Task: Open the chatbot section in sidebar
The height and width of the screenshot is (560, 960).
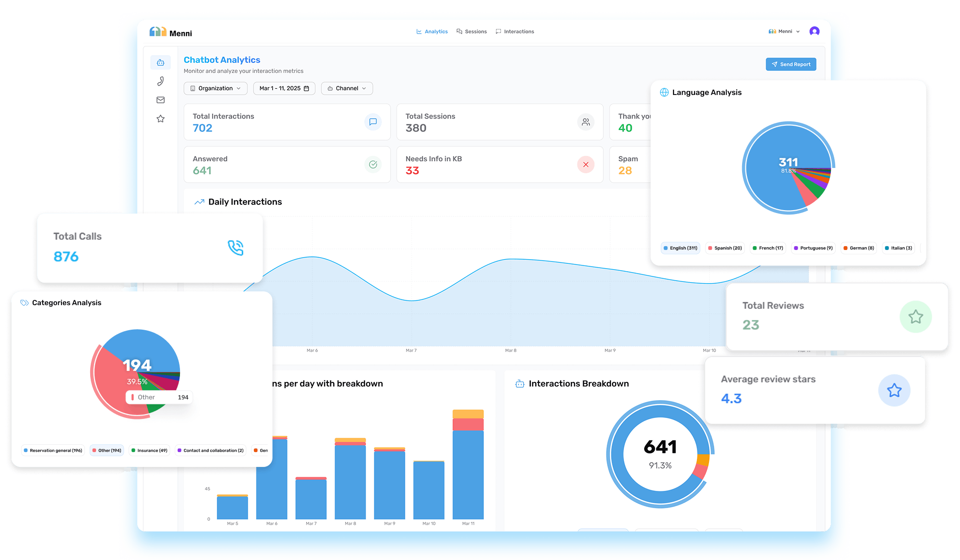Action: tap(160, 62)
